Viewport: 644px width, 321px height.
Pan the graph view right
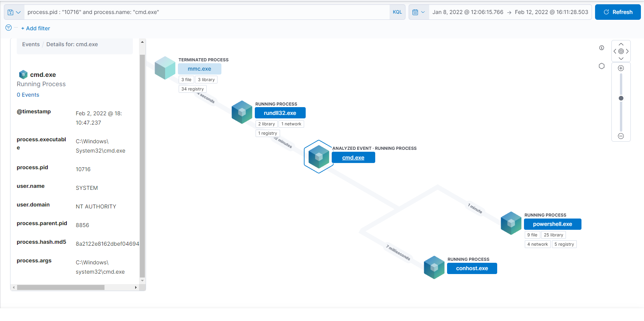coord(627,51)
